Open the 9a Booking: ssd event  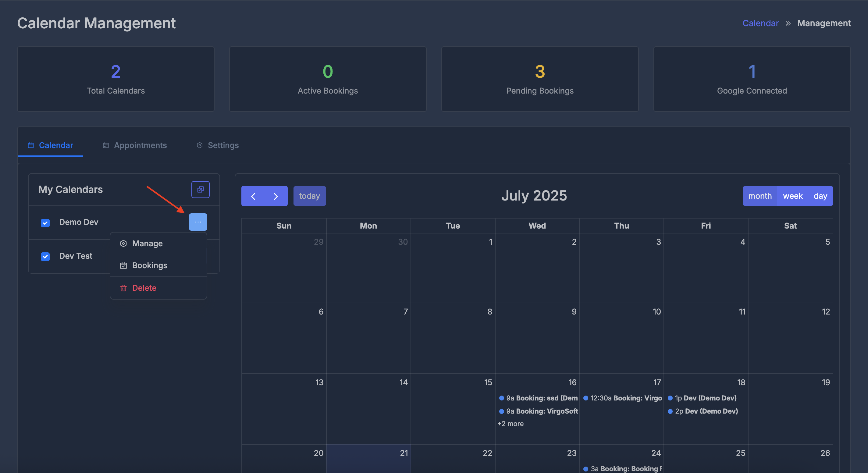[x=538, y=398]
